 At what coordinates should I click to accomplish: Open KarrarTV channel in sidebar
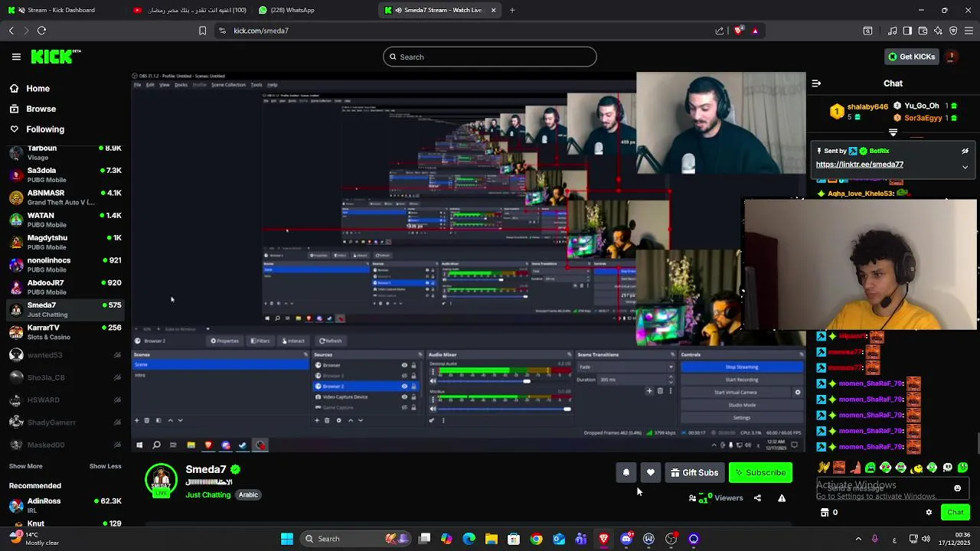click(65, 332)
